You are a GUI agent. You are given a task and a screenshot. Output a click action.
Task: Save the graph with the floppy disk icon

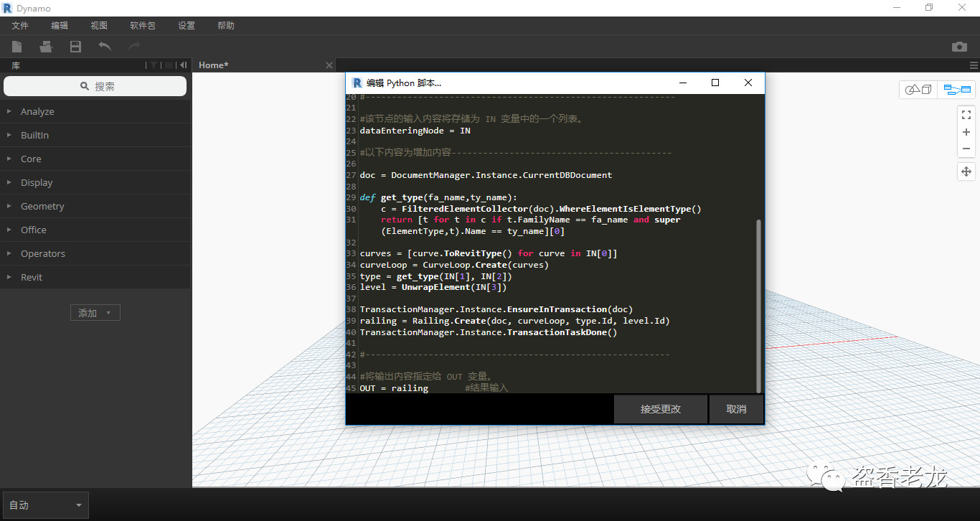click(75, 47)
